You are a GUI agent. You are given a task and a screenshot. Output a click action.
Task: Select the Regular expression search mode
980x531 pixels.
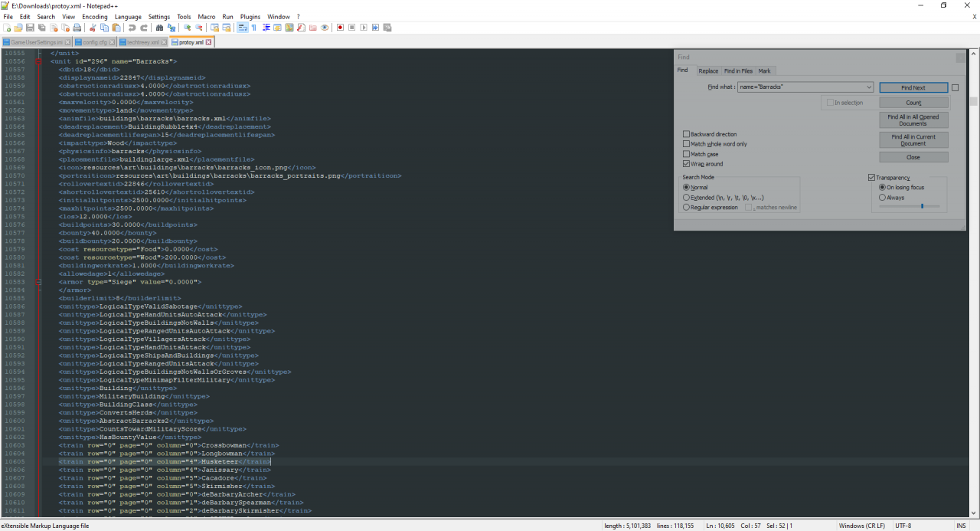pos(687,208)
